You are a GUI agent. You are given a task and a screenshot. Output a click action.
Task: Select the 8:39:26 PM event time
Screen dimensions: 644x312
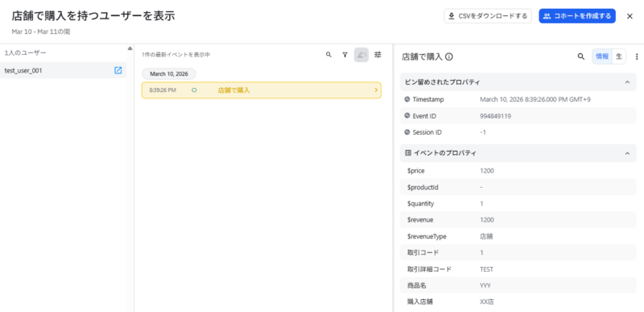pyautogui.click(x=163, y=90)
